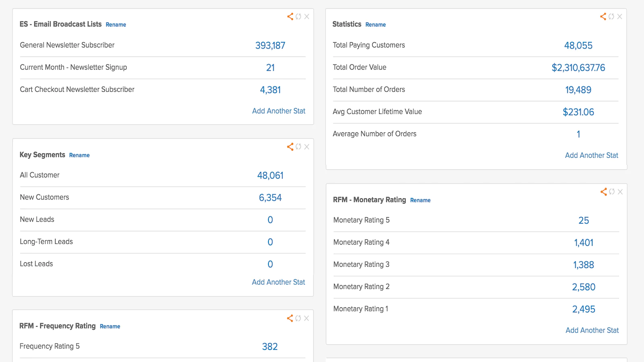The width and height of the screenshot is (644, 362).
Task: Share the RFM - Monetary Rating widget
Action: (x=604, y=192)
